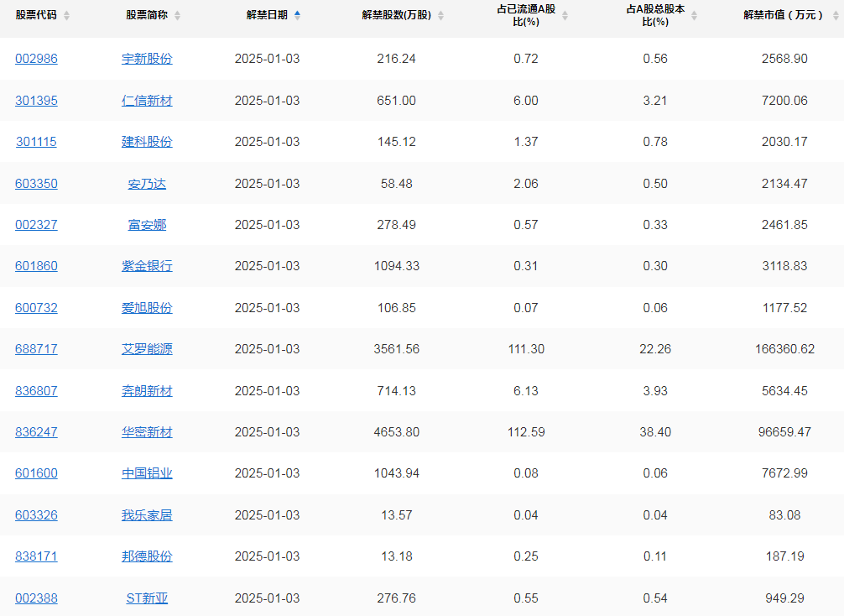This screenshot has height=616, width=844.
Task: Select the 5634.45 market value cell
Action: (x=784, y=391)
